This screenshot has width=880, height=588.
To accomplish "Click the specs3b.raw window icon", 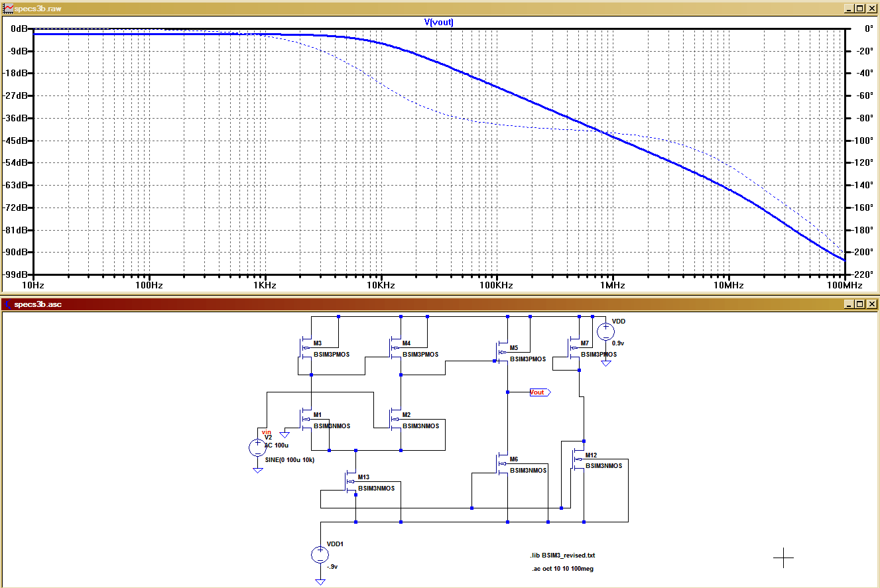I will click(x=8, y=9).
